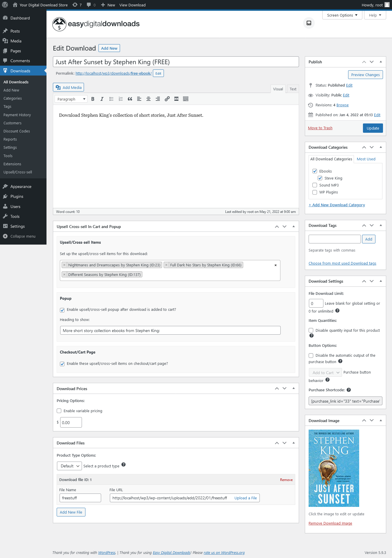Disable quantity input for this product
Screen dimensions: 392x558
[311, 330]
